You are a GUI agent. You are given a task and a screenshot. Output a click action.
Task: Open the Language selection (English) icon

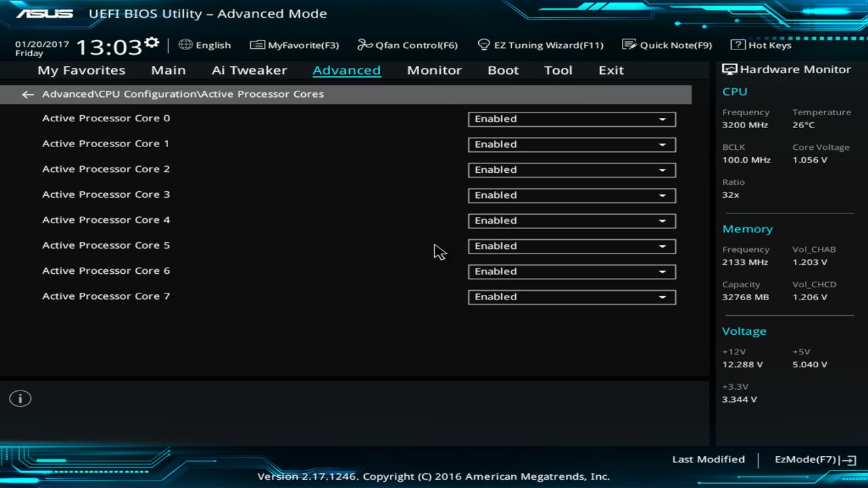[185, 45]
